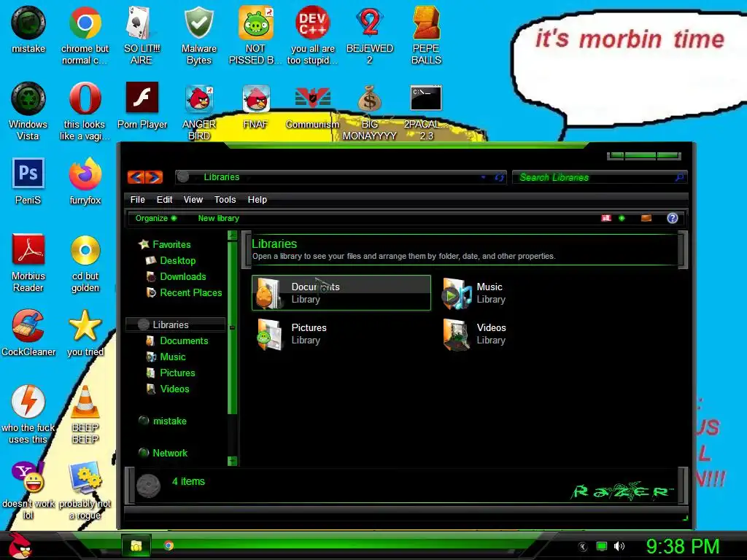747x560 pixels.
Task: Open the View menu
Action: coord(193,200)
